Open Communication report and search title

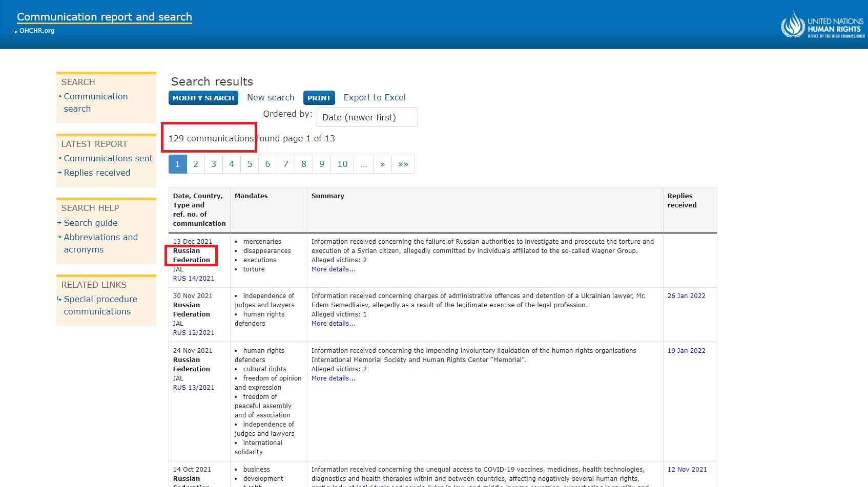coord(105,17)
